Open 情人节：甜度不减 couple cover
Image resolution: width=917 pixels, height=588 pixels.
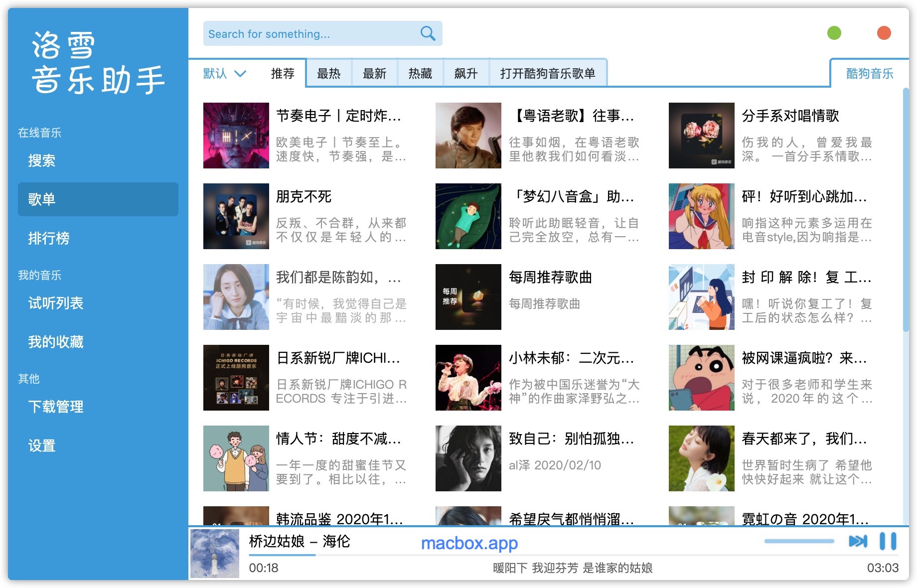[x=236, y=458]
